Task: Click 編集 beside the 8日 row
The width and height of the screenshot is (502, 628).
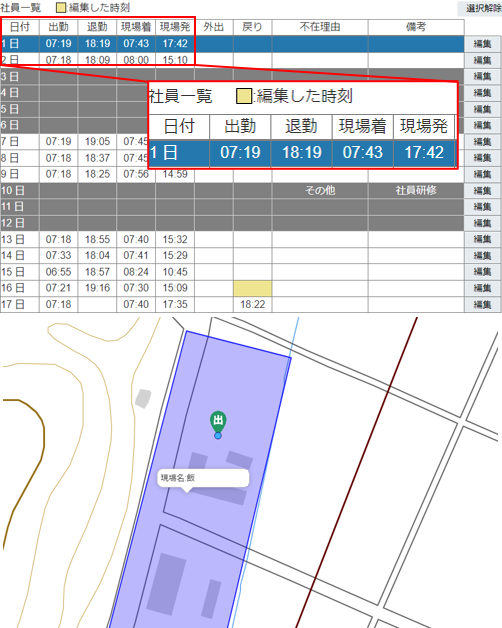Action: click(482, 158)
